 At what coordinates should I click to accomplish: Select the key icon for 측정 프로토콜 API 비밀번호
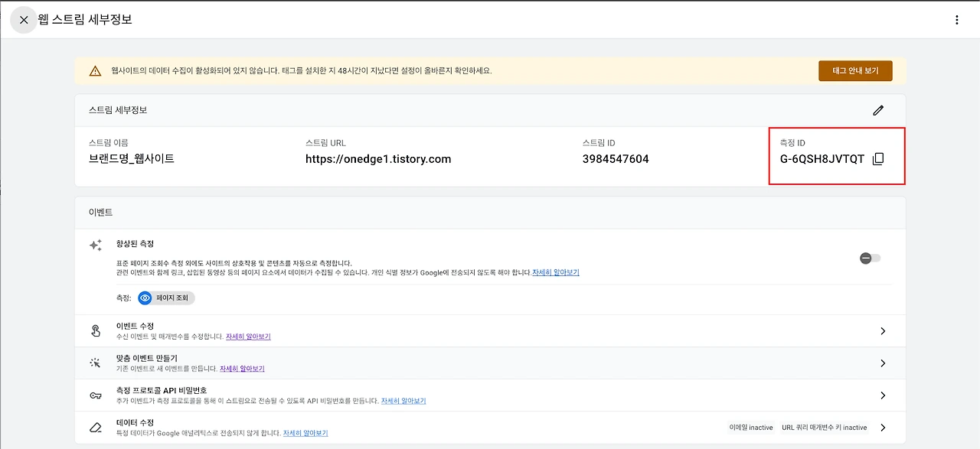coord(95,395)
